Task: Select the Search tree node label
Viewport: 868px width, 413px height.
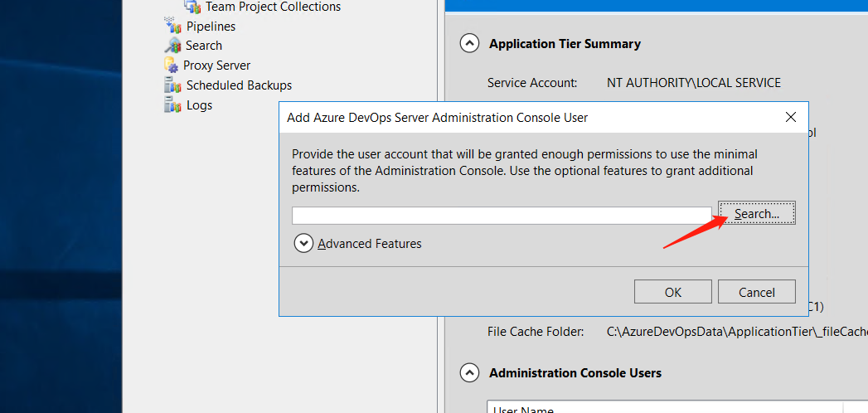Action: [204, 46]
